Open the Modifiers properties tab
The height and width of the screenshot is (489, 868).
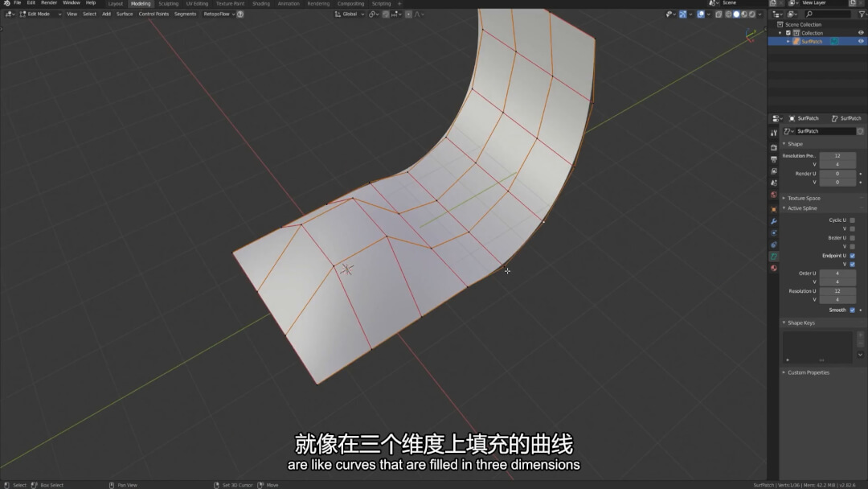coord(774,221)
